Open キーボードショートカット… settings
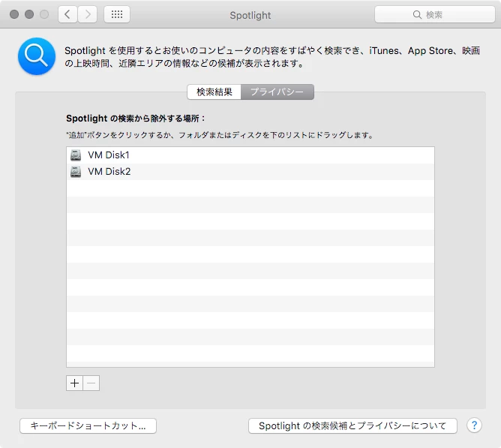 coord(88,426)
